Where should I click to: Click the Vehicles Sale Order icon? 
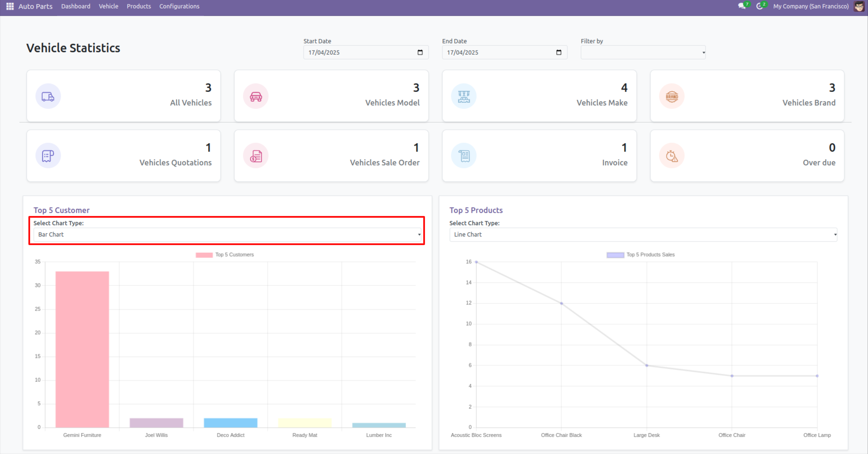[256, 156]
